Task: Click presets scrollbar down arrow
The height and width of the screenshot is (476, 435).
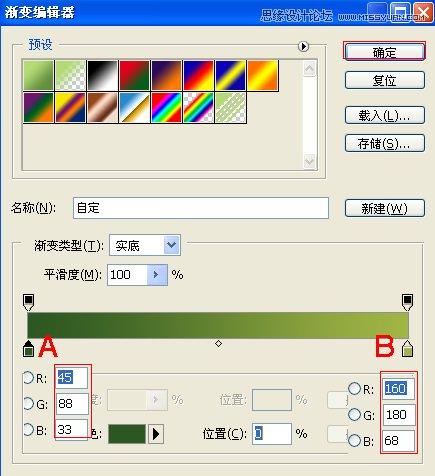Action: 310,161
